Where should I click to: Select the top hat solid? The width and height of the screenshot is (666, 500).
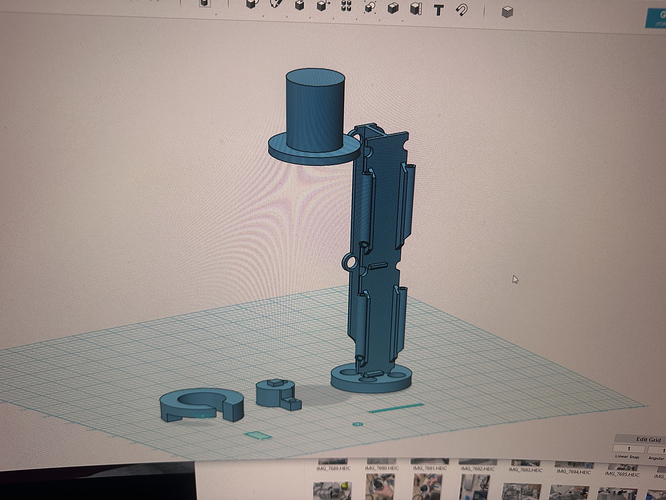pyautogui.click(x=314, y=116)
